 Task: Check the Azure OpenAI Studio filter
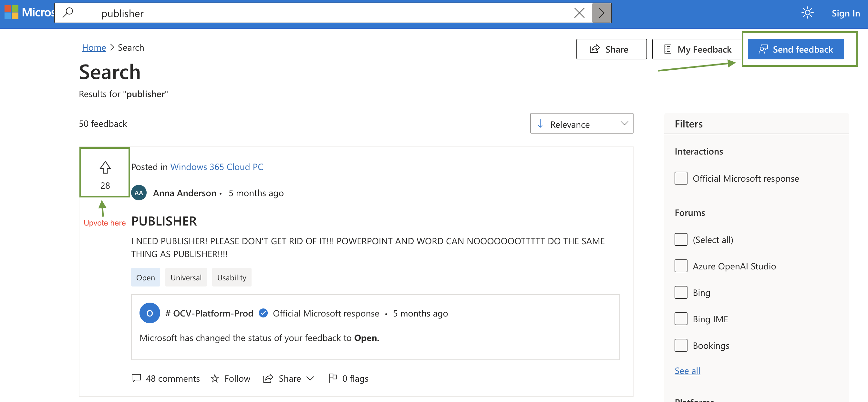pos(681,266)
